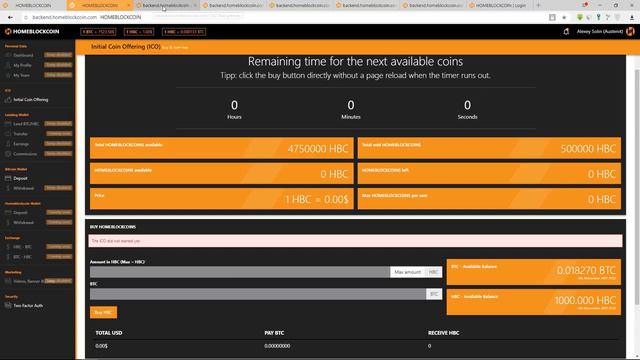The image size is (640, 360).
Task: Click the Commissions icon in the sidebar
Action: click(x=8, y=154)
